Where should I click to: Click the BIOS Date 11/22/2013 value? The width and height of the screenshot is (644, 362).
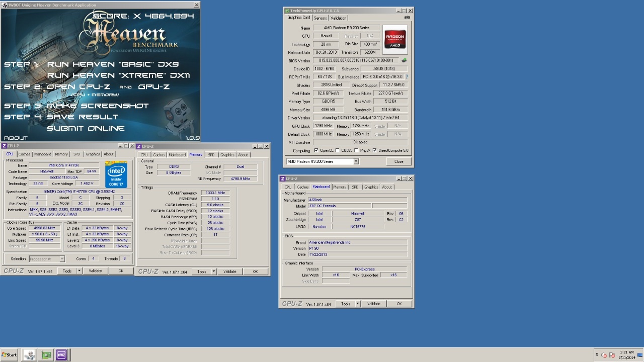tap(357, 254)
